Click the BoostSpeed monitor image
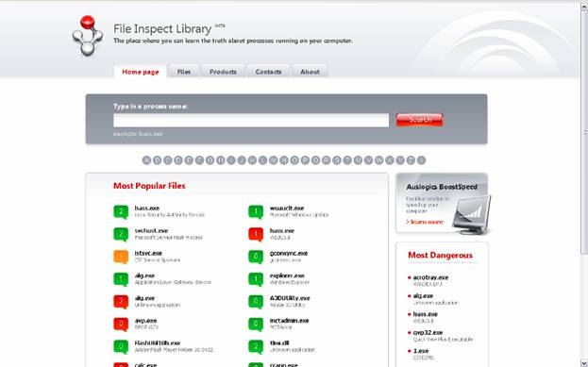Viewport: 588px width, 367px height. 472,215
